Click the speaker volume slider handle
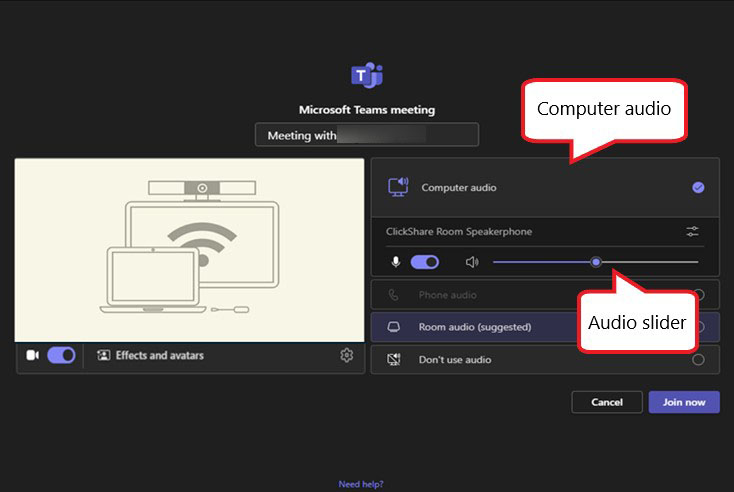 pos(595,262)
